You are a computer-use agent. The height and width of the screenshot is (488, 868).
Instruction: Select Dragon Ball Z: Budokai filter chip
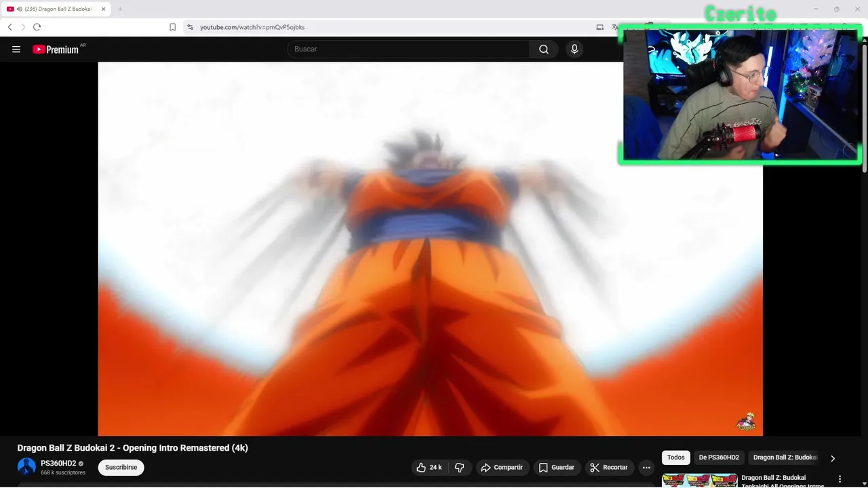(x=785, y=457)
